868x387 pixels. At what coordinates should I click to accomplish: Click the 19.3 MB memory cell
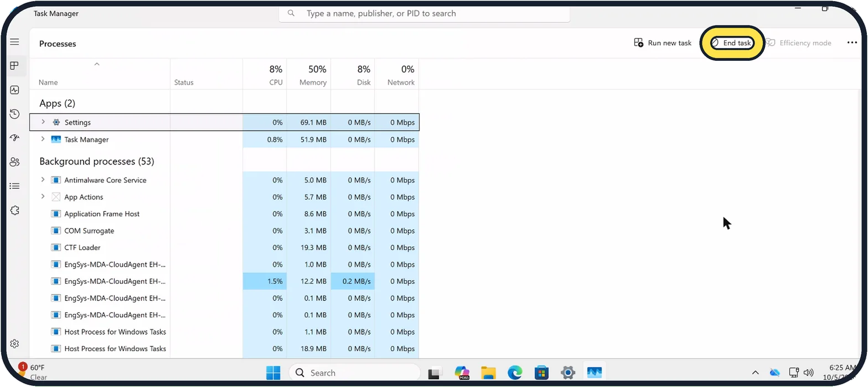308,248
